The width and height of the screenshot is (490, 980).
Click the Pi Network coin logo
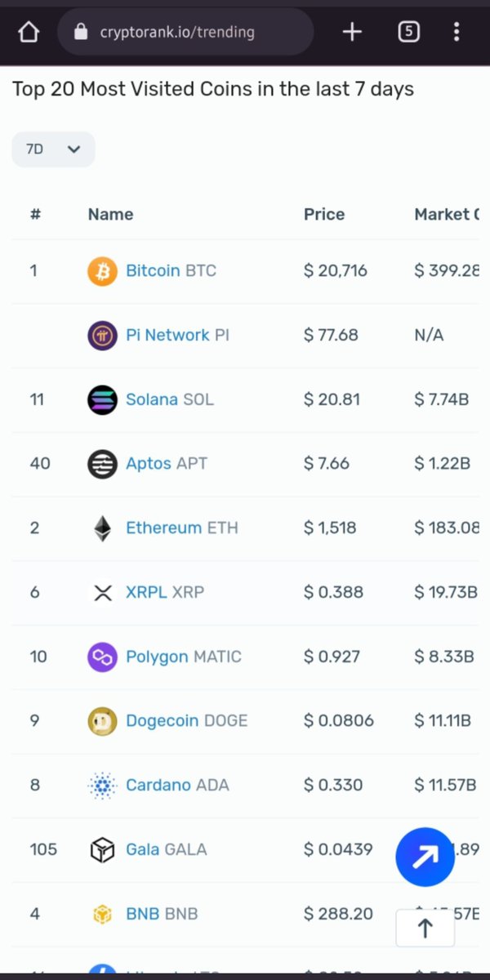pos(103,335)
